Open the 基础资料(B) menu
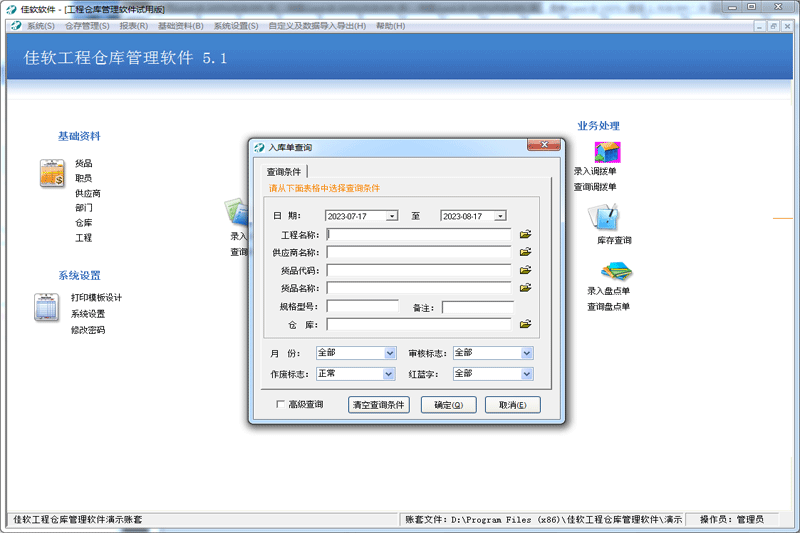The height and width of the screenshot is (533, 800). [x=181, y=26]
